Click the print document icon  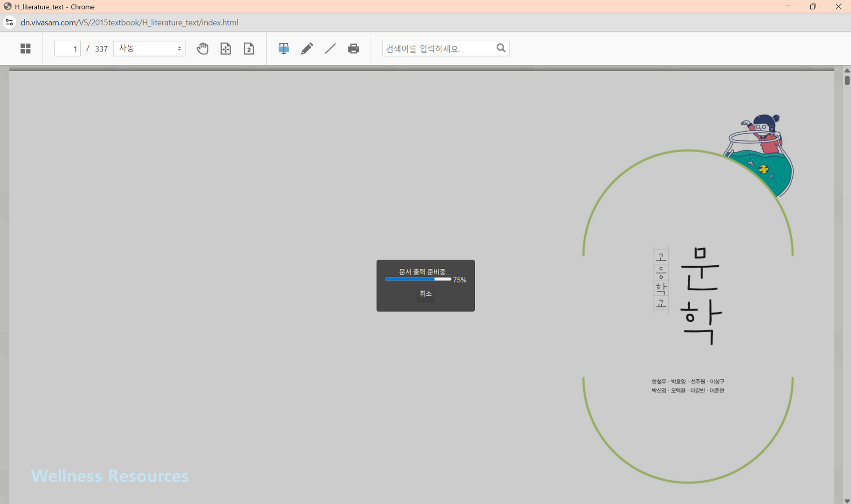pyautogui.click(x=353, y=48)
